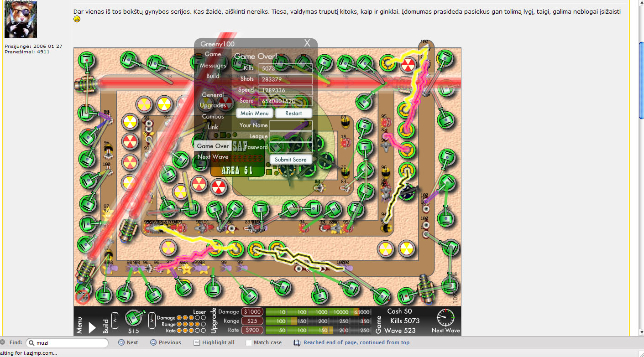Click the Area 51 base sign
Viewport: 644px width, 357px height.
click(x=237, y=170)
